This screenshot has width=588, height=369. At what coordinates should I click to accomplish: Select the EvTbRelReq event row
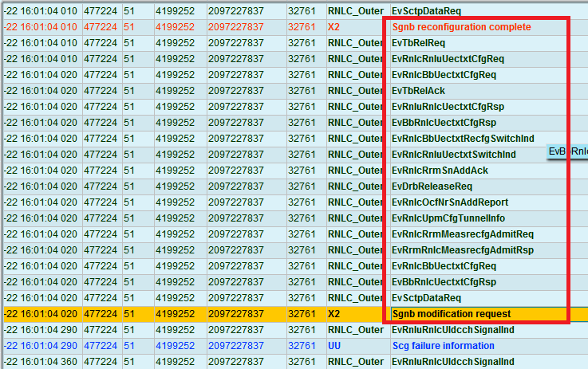click(x=418, y=43)
